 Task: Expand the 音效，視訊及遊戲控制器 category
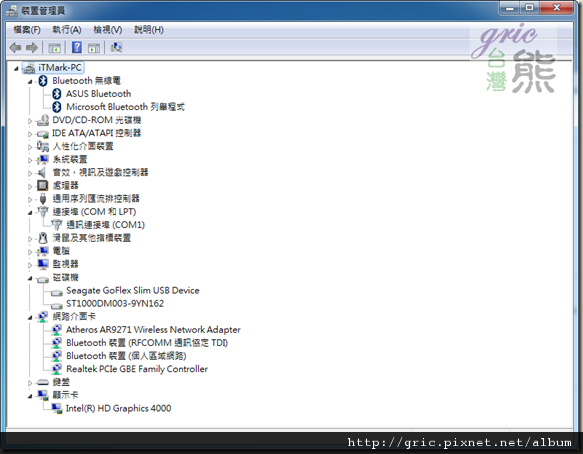coord(30,173)
